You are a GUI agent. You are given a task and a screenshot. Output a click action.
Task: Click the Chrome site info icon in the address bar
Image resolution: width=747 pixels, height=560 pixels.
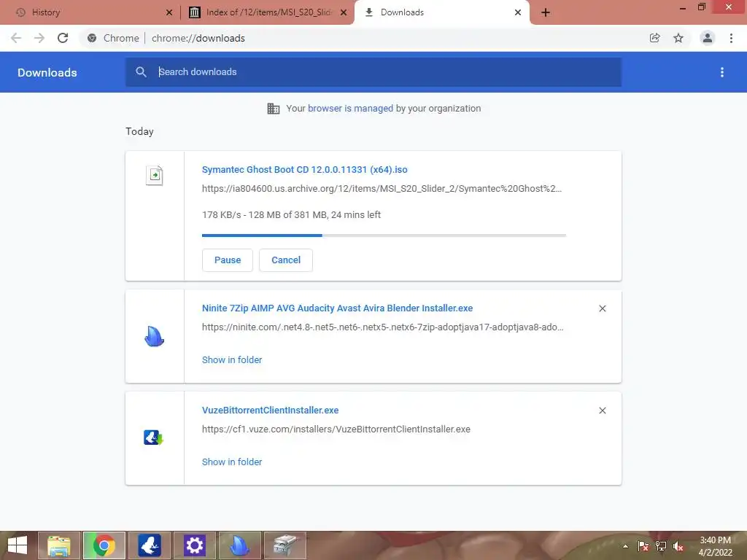[92, 38]
